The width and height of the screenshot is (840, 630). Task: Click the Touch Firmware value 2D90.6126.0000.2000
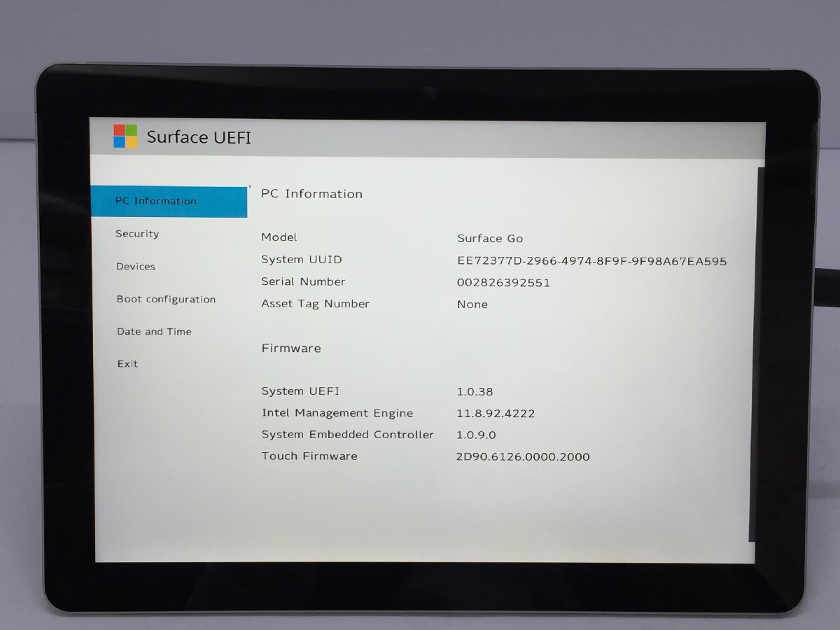(x=523, y=457)
